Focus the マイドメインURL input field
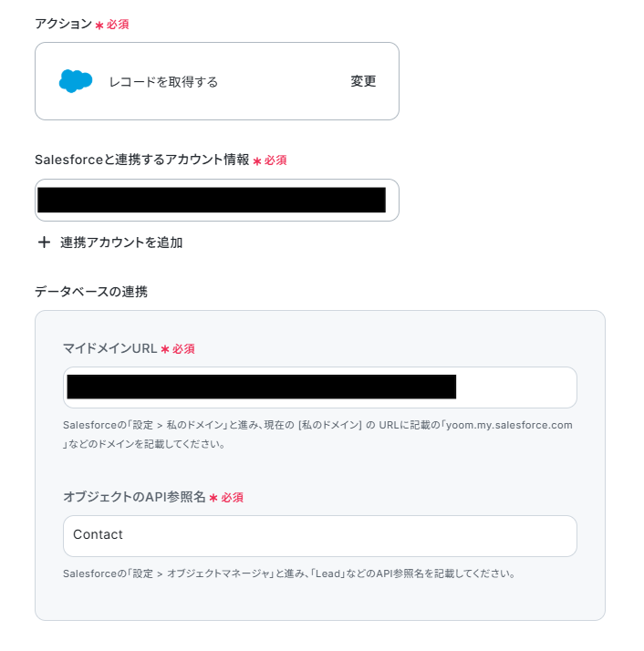This screenshot has height=651, width=644. point(320,387)
